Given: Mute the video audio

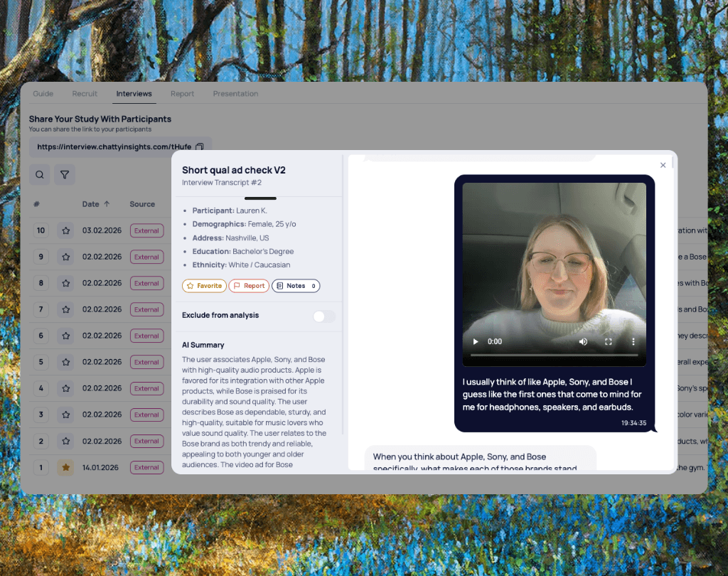Looking at the screenshot, I should 583,341.
